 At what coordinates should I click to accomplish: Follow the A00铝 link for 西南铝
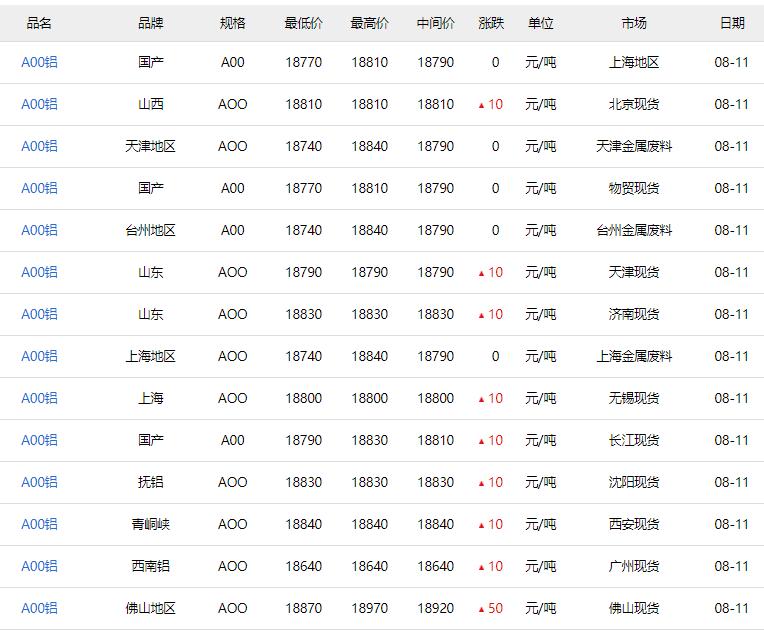[x=40, y=566]
